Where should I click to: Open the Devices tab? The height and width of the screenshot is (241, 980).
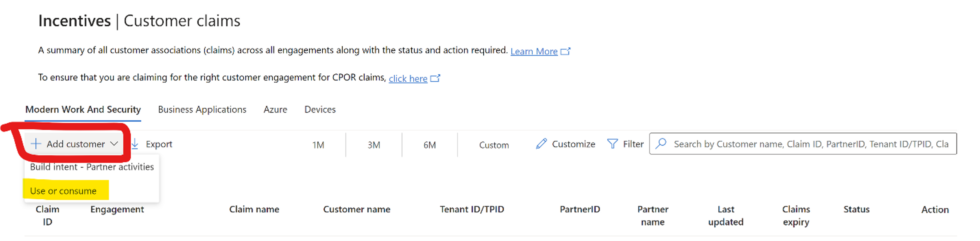[320, 110]
